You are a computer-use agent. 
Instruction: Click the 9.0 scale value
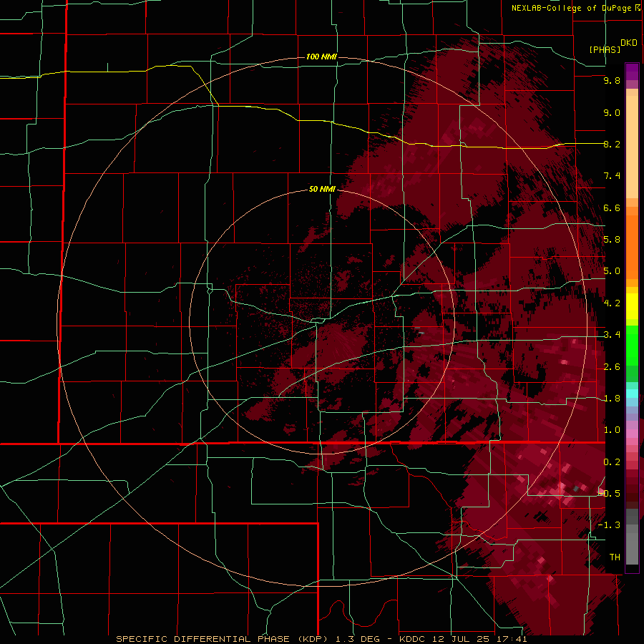[612, 112]
